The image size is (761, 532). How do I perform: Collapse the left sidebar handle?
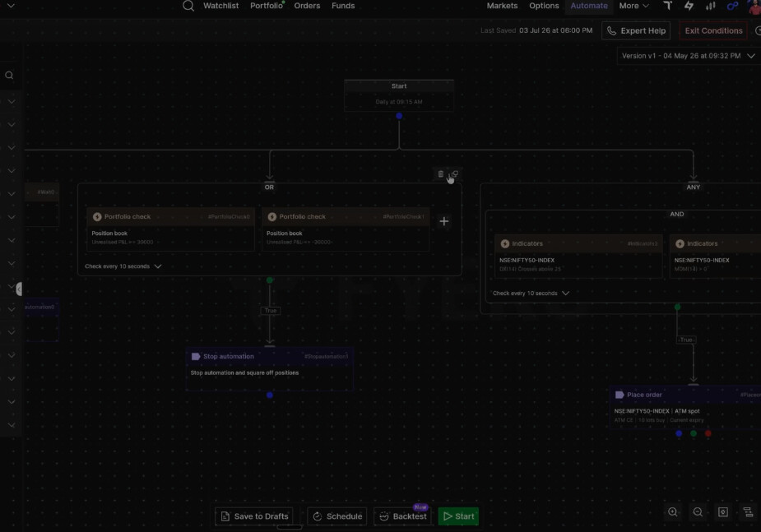coord(19,289)
